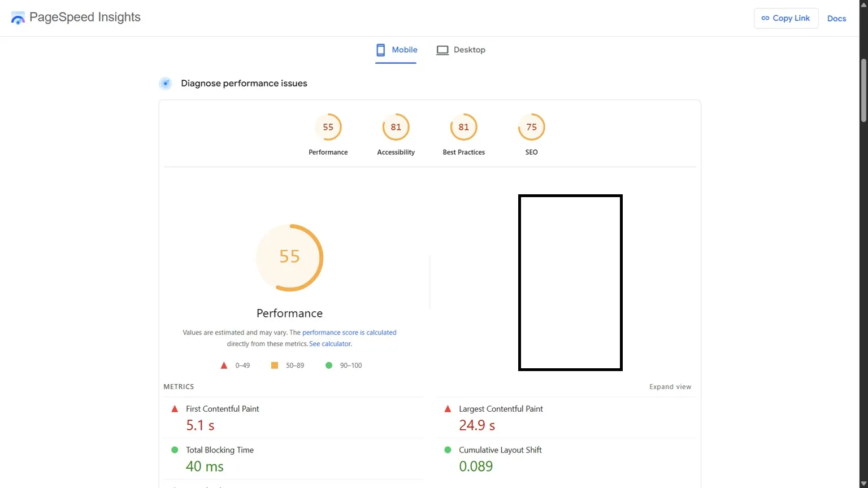Jump to the SEO score gauge 75
Image resolution: width=868 pixels, height=488 pixels.
coord(532,127)
